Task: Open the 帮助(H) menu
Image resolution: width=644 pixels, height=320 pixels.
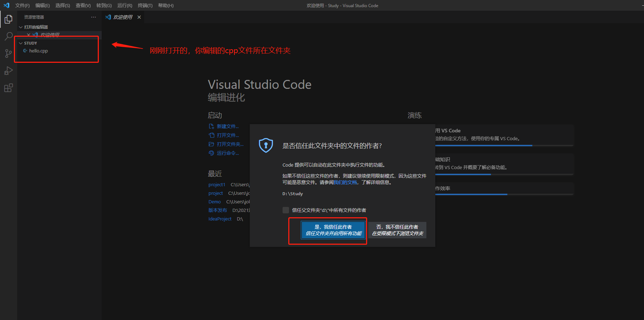Action: pyautogui.click(x=166, y=5)
